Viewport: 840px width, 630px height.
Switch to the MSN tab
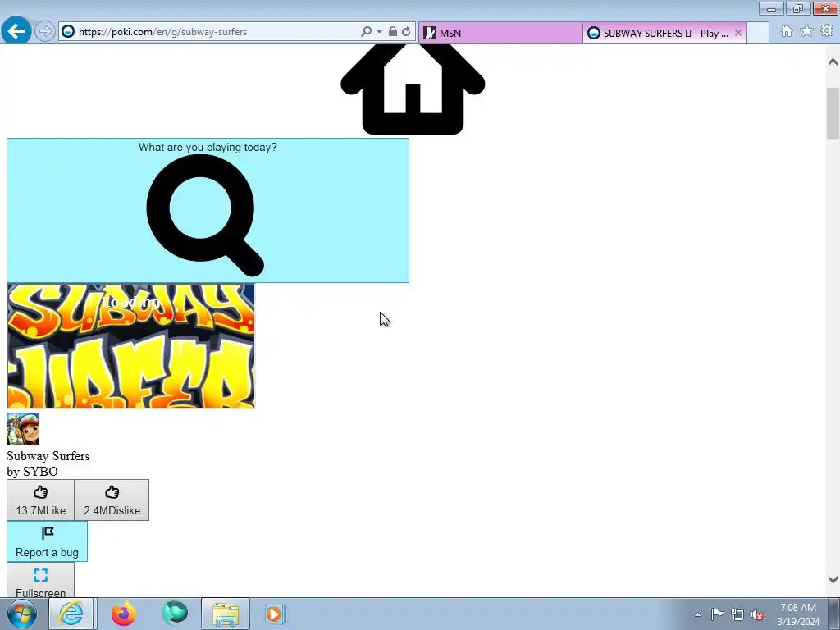coord(500,33)
